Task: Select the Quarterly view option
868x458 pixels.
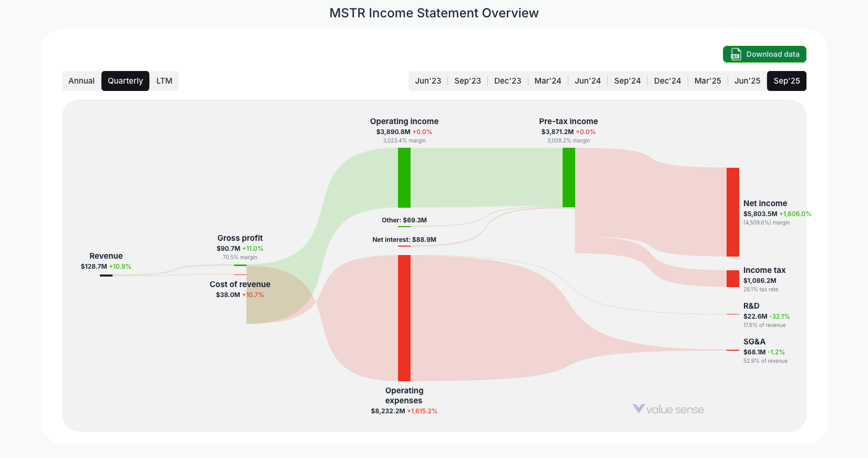Action: coord(125,80)
